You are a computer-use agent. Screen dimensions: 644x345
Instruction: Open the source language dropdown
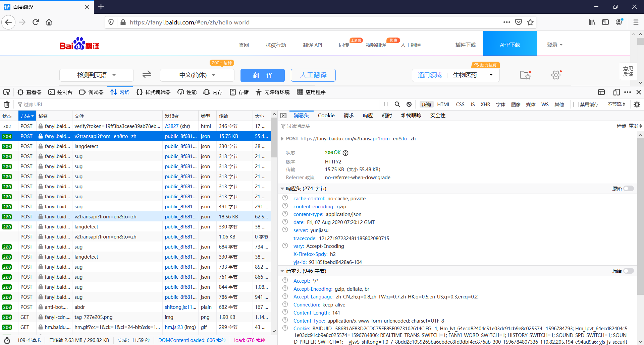(97, 75)
